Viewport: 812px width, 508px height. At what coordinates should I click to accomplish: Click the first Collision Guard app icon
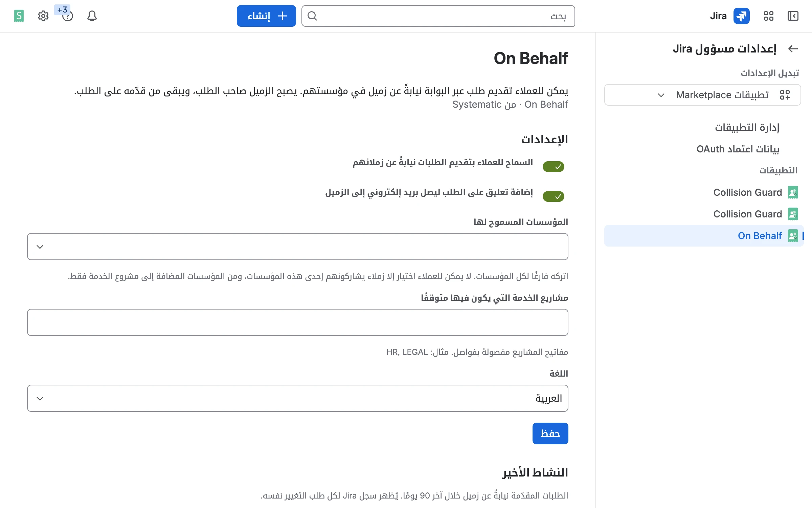(793, 192)
